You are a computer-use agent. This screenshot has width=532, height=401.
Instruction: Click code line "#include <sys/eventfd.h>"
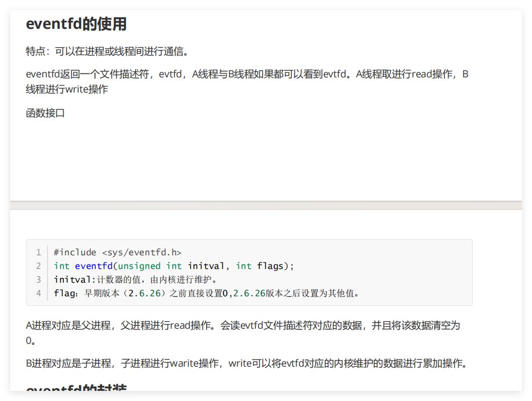[x=117, y=252]
